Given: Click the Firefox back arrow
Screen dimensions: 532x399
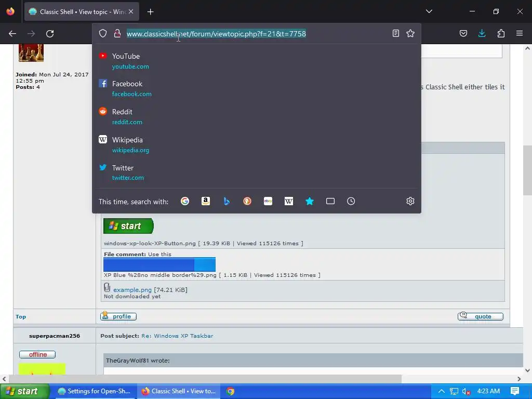Looking at the screenshot, I should (12, 34).
